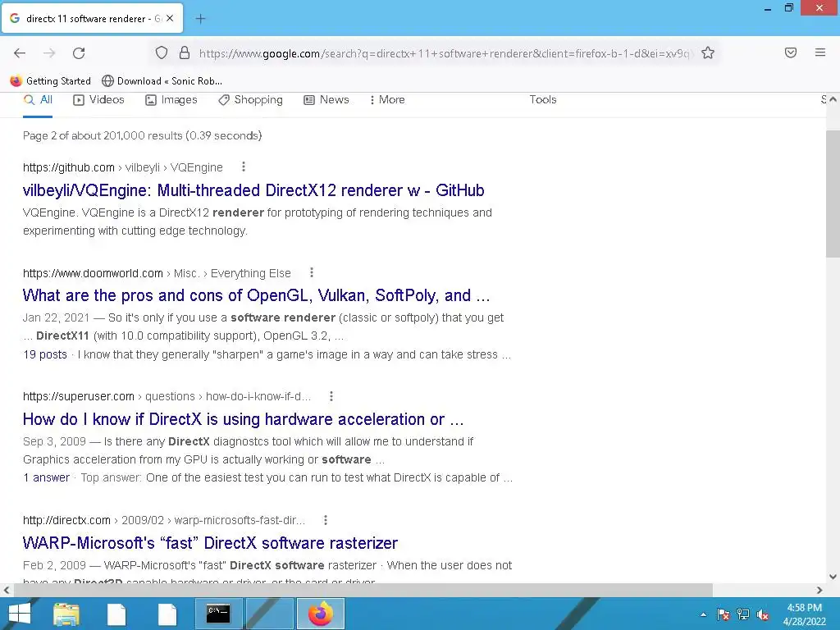Image resolution: width=840 pixels, height=630 pixels.
Task: Open the first blank document taskbar icon
Action: coord(116,614)
